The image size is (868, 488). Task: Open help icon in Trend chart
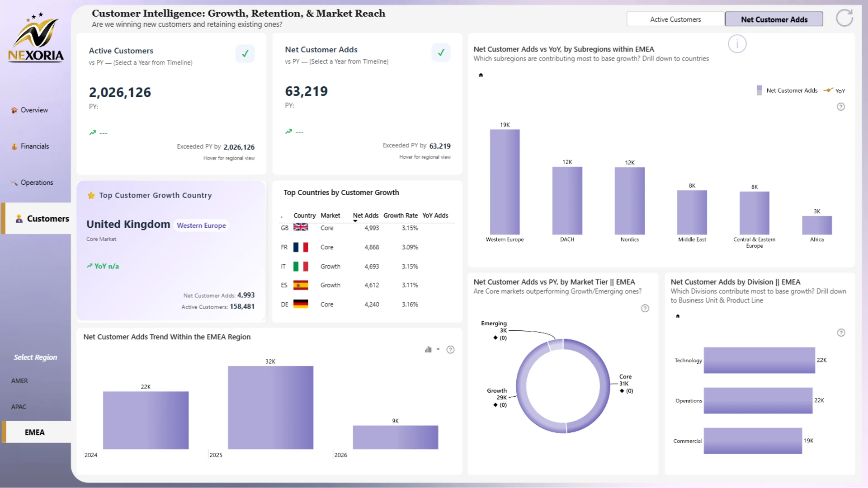coord(450,350)
